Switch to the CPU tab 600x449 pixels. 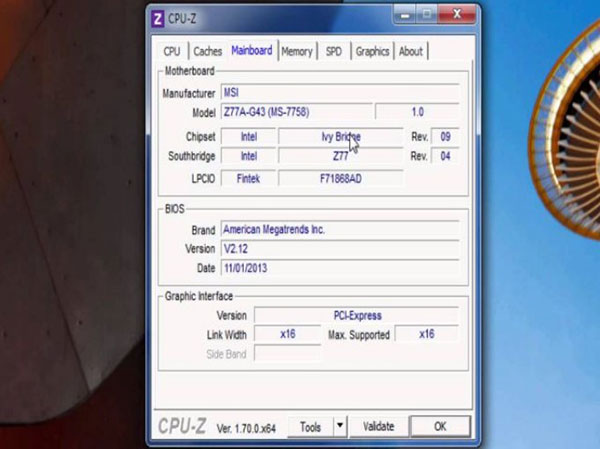pyautogui.click(x=172, y=52)
